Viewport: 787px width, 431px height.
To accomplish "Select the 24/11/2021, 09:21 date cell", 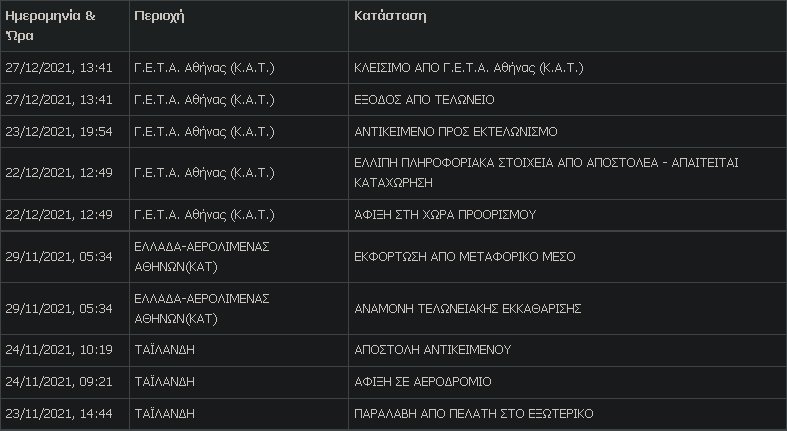I will [59, 382].
